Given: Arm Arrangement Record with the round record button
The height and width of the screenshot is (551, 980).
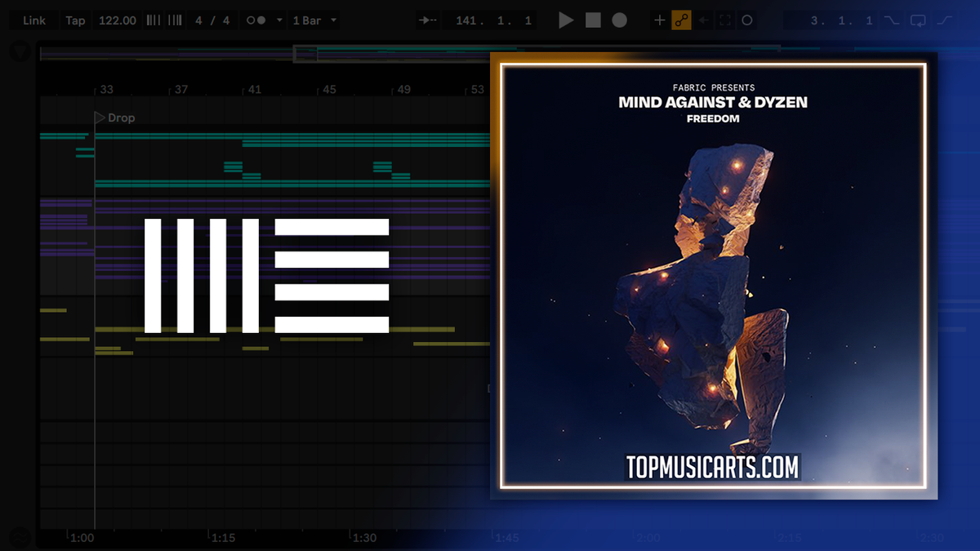Looking at the screenshot, I should point(620,20).
